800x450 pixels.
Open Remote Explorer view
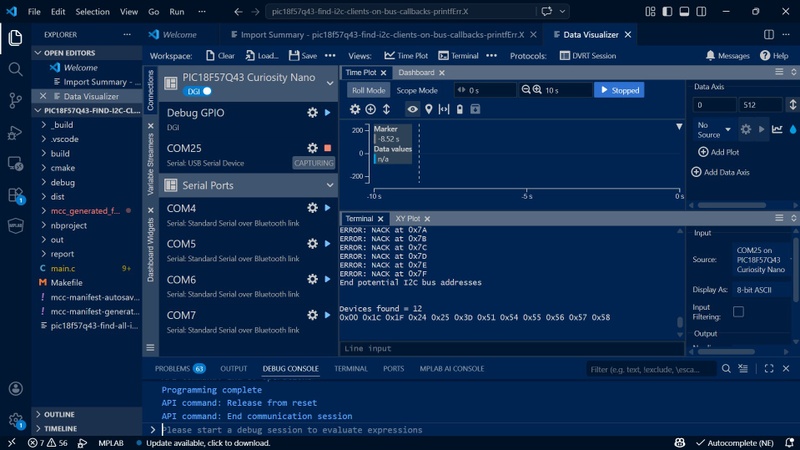click(x=15, y=164)
